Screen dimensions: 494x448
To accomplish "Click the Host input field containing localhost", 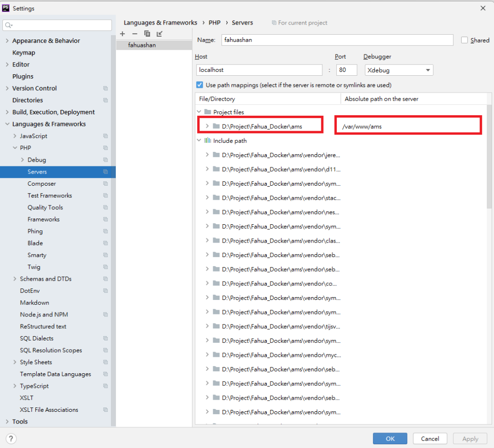I will [x=259, y=70].
